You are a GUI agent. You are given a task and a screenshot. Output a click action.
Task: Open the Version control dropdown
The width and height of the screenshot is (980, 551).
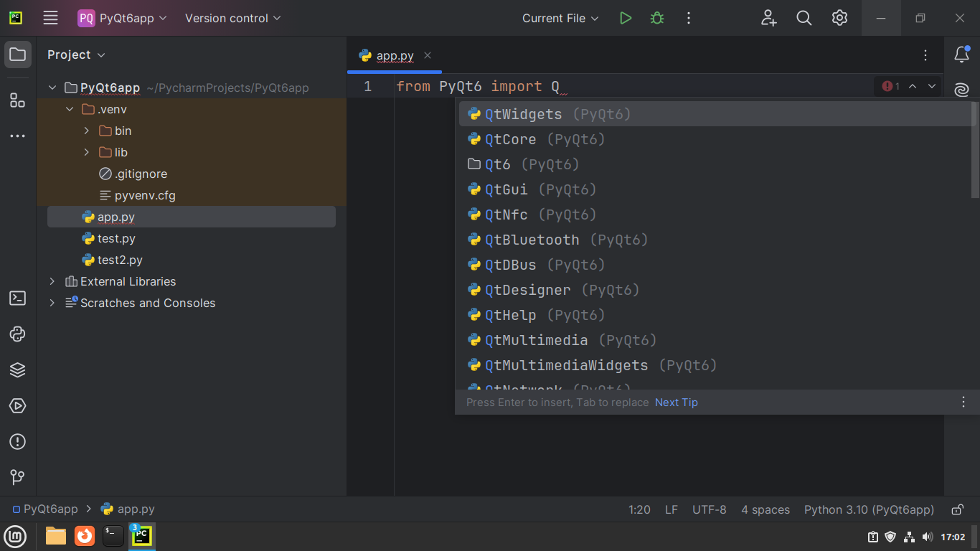pyautogui.click(x=233, y=18)
